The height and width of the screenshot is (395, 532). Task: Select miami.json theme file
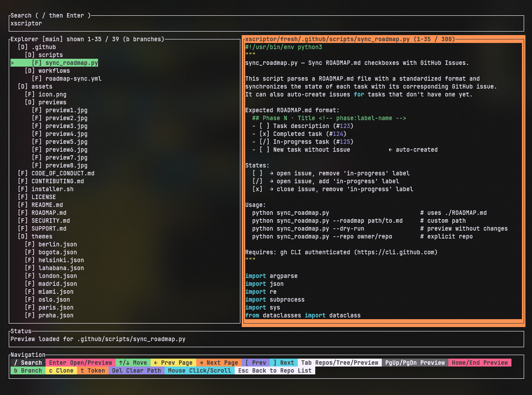point(49,292)
